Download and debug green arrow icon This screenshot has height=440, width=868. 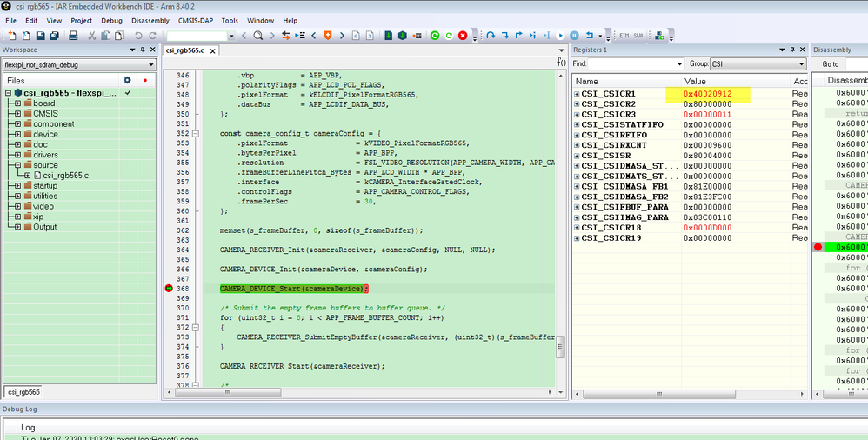coord(388,36)
